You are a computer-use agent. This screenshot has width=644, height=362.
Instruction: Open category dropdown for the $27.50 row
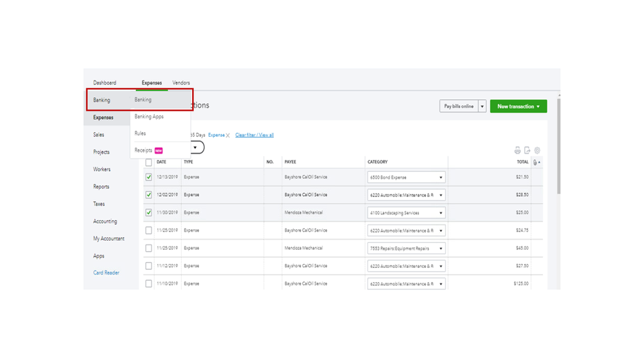tap(406, 266)
